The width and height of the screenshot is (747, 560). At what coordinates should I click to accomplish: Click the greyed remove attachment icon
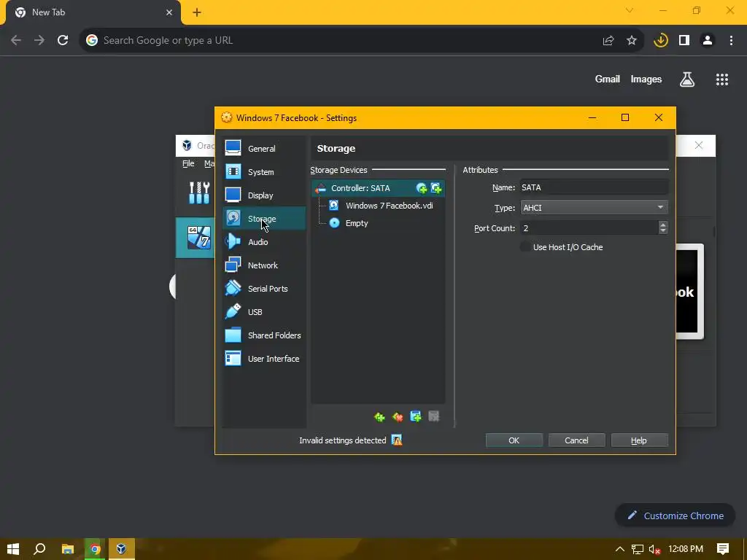(x=434, y=417)
